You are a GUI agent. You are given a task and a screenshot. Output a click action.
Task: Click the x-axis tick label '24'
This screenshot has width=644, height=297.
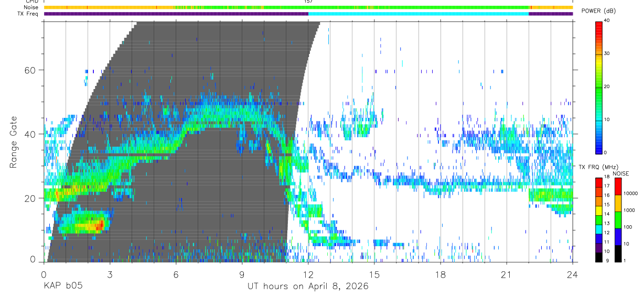(x=573, y=274)
